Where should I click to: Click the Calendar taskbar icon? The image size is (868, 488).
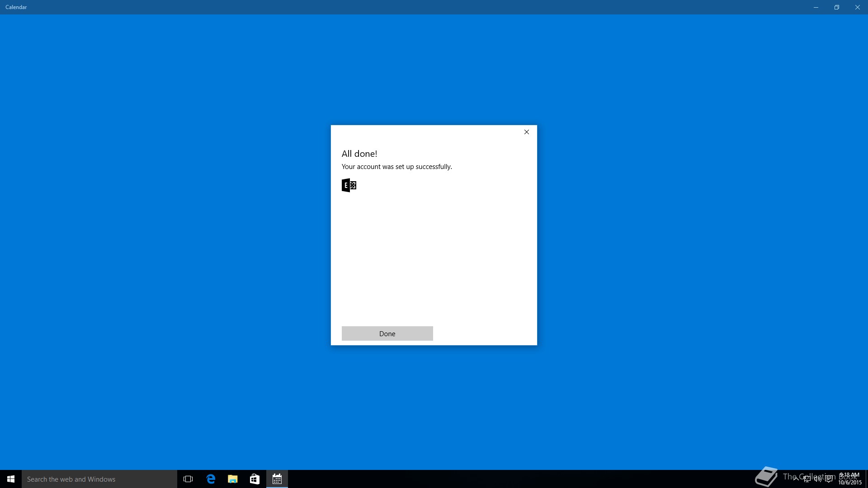tap(277, 479)
